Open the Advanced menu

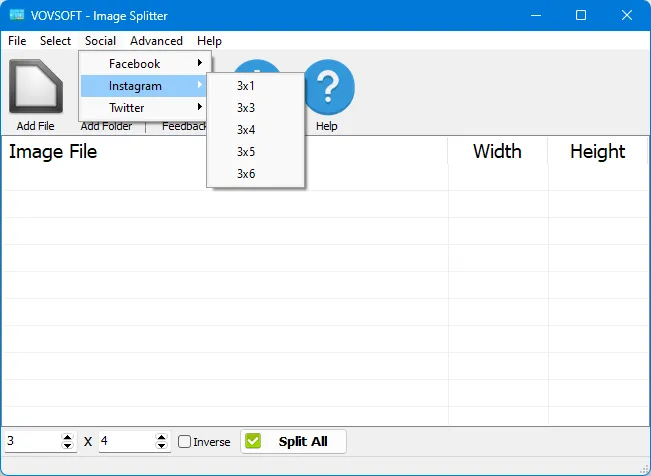(x=156, y=41)
